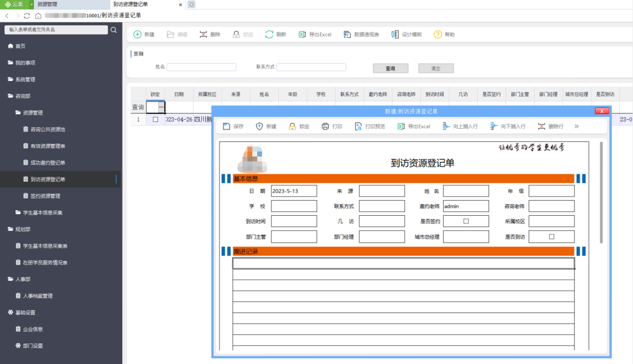Screen dimensions: 633x364
Task: Click the browser back arrow
Action: (6, 15)
